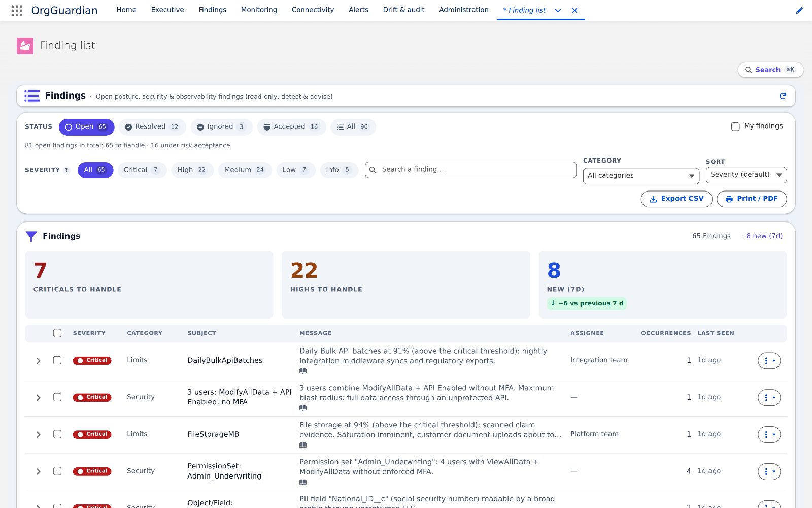
Task: Click the severity help question mark icon
Action: pyautogui.click(x=66, y=170)
